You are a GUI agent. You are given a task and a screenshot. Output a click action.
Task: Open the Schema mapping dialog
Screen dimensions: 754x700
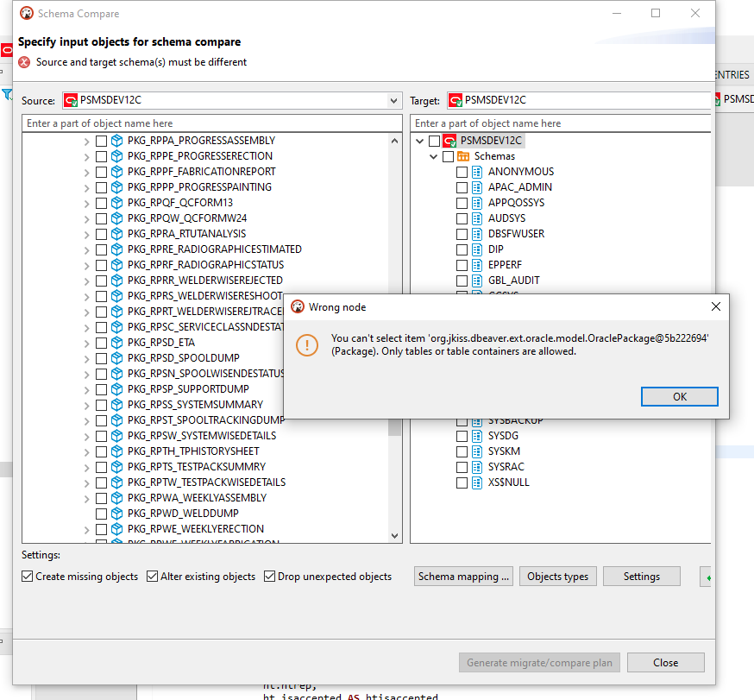coord(463,576)
